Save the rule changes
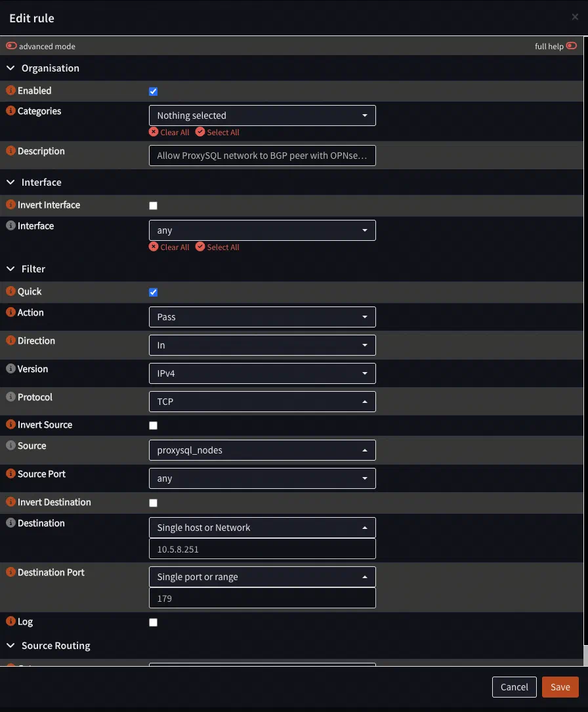 point(560,687)
